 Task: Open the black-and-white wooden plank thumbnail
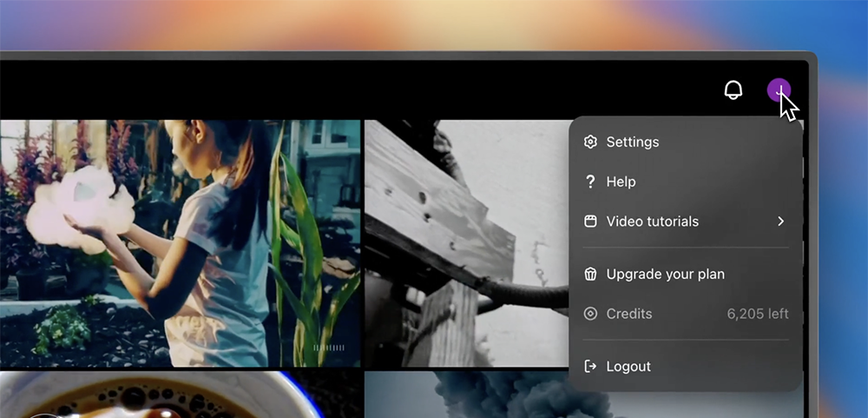[x=467, y=243]
